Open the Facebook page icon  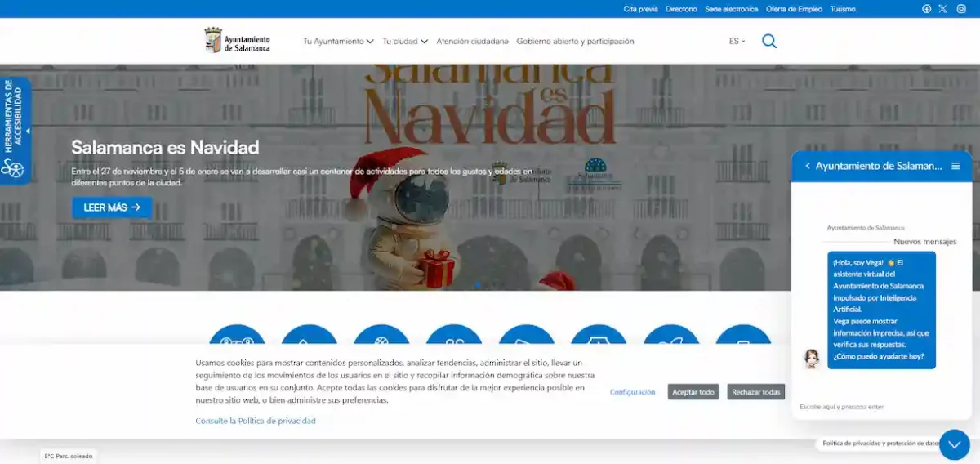tap(927, 9)
